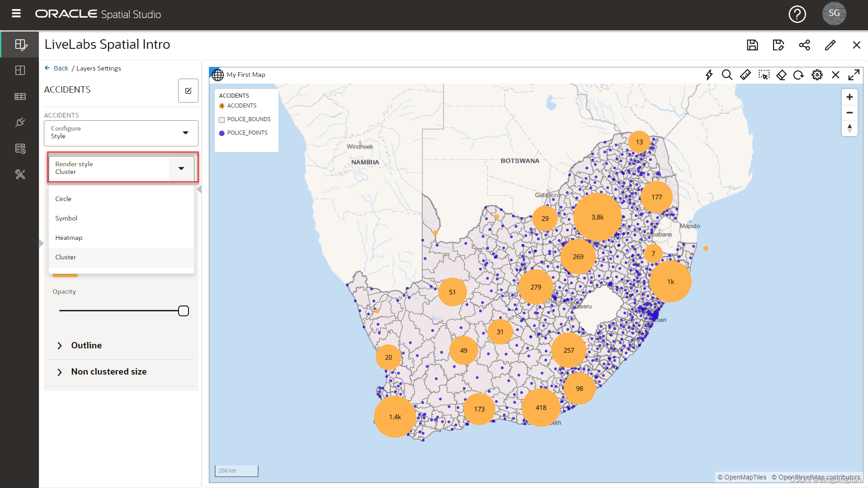868x488 pixels.
Task: Expand map to full screen
Action: point(854,75)
